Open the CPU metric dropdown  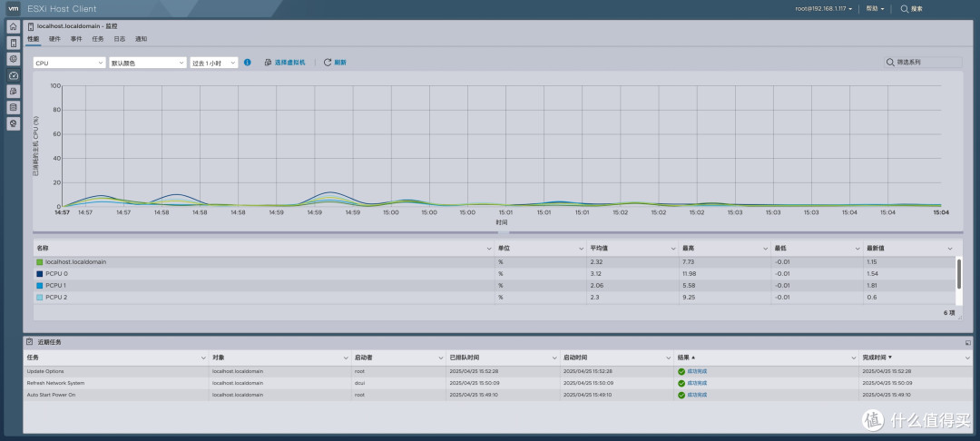click(x=69, y=64)
